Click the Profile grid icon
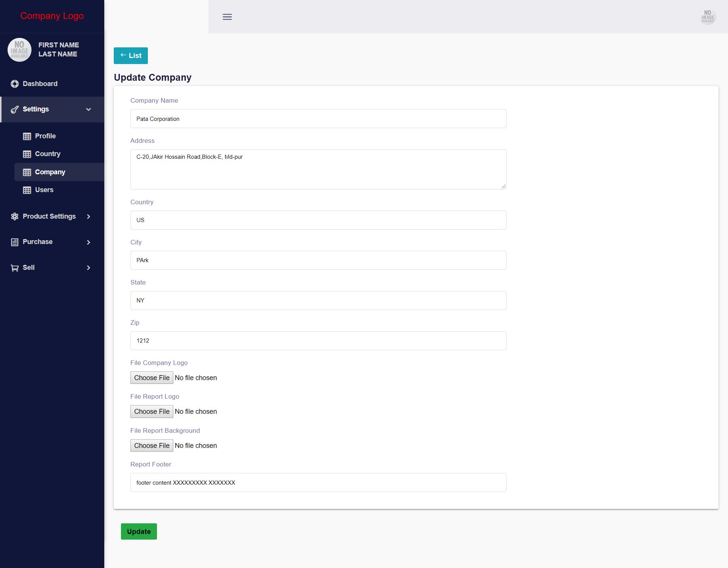The height and width of the screenshot is (568, 728). pyautogui.click(x=27, y=136)
